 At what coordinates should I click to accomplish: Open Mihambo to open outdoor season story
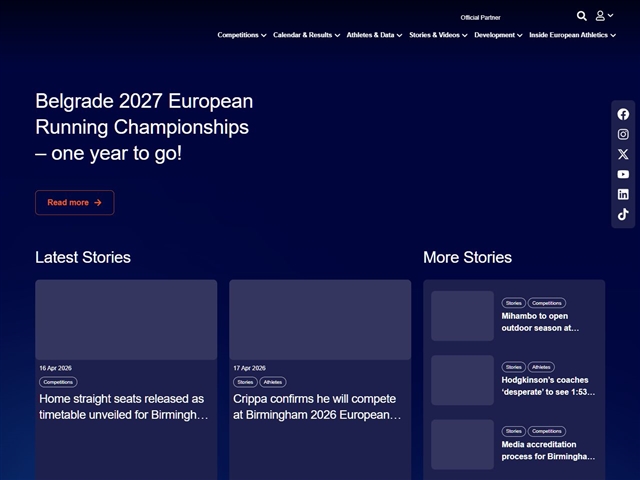coord(540,322)
